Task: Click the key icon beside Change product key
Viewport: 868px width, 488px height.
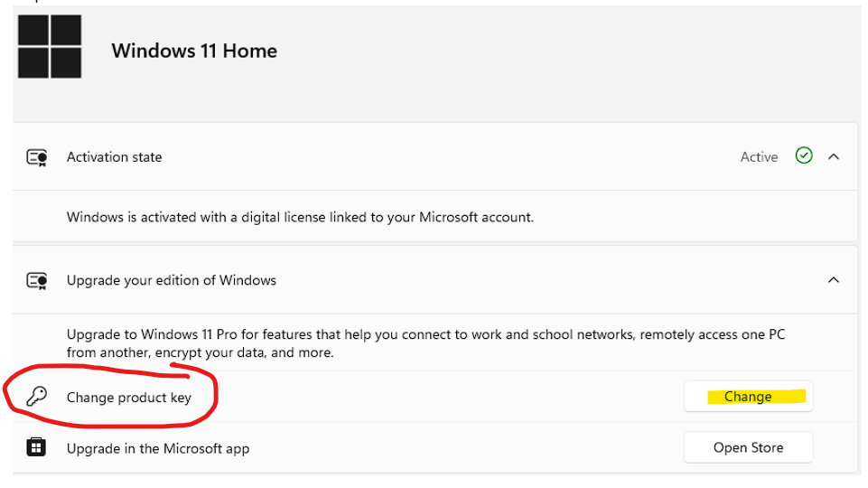Action: 37,397
